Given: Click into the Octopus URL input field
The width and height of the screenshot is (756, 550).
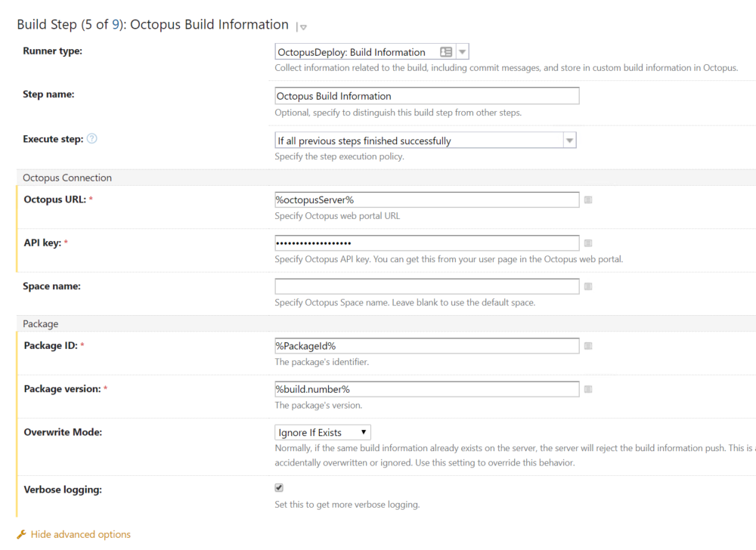Looking at the screenshot, I should [x=426, y=199].
